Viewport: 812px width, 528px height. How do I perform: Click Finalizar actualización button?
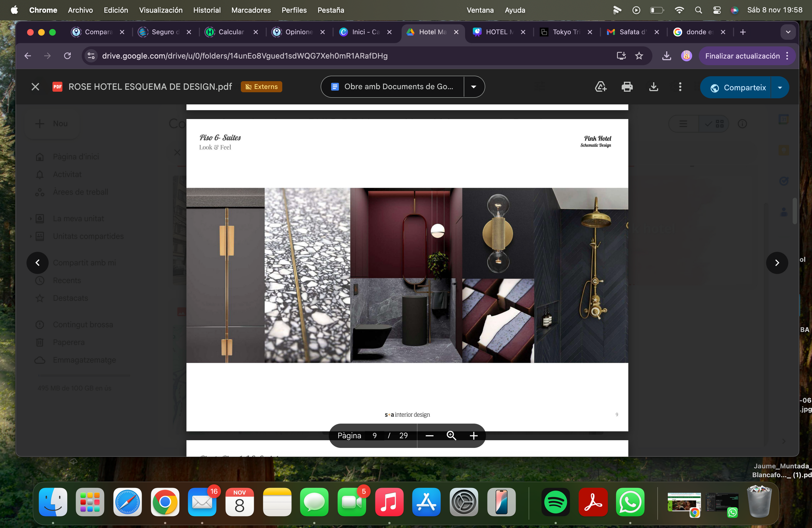point(742,56)
